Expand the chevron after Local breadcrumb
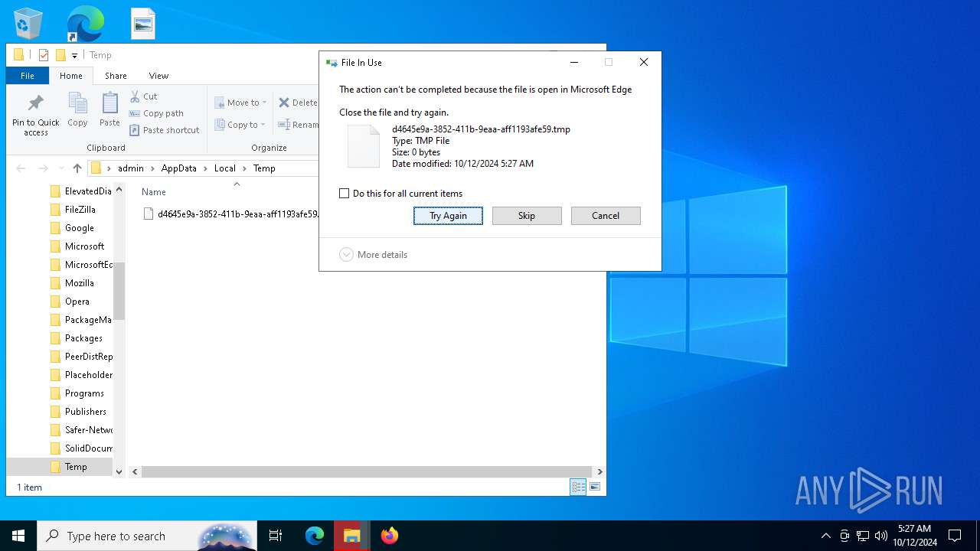 pyautogui.click(x=245, y=168)
